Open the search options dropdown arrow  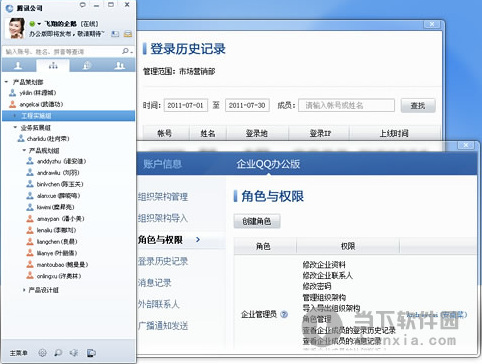(132, 52)
